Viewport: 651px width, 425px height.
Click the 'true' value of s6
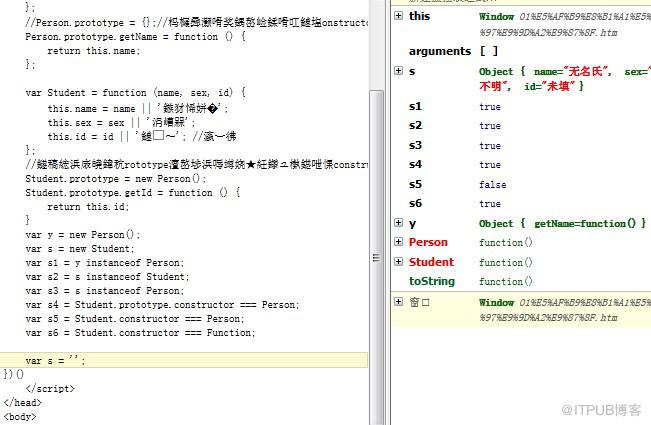pyautogui.click(x=490, y=204)
